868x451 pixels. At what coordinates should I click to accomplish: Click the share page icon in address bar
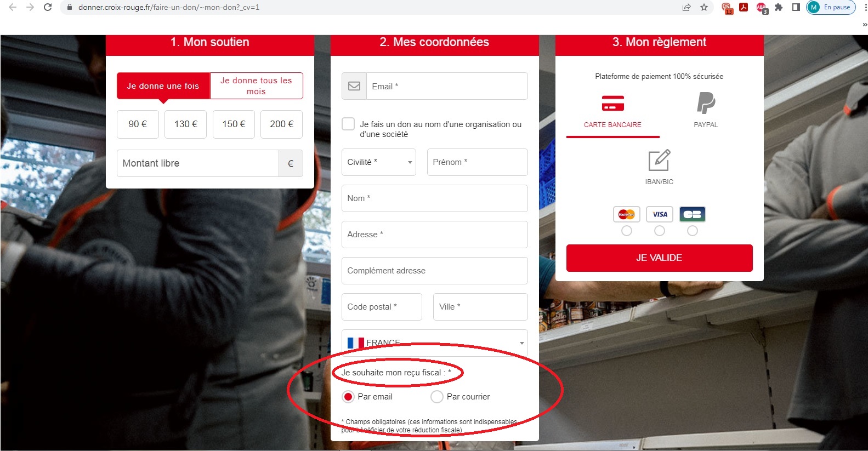pyautogui.click(x=687, y=7)
